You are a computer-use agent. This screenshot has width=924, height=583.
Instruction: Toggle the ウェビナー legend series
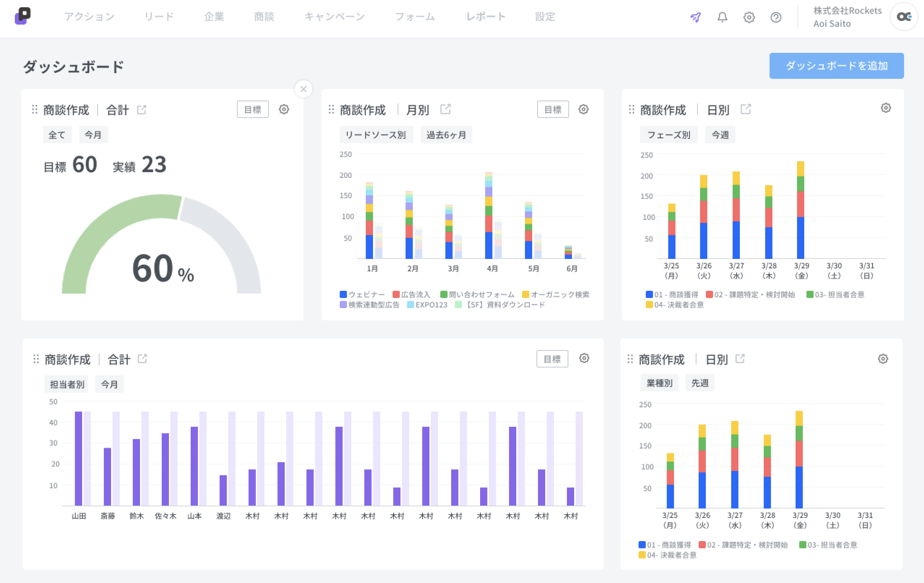point(362,294)
